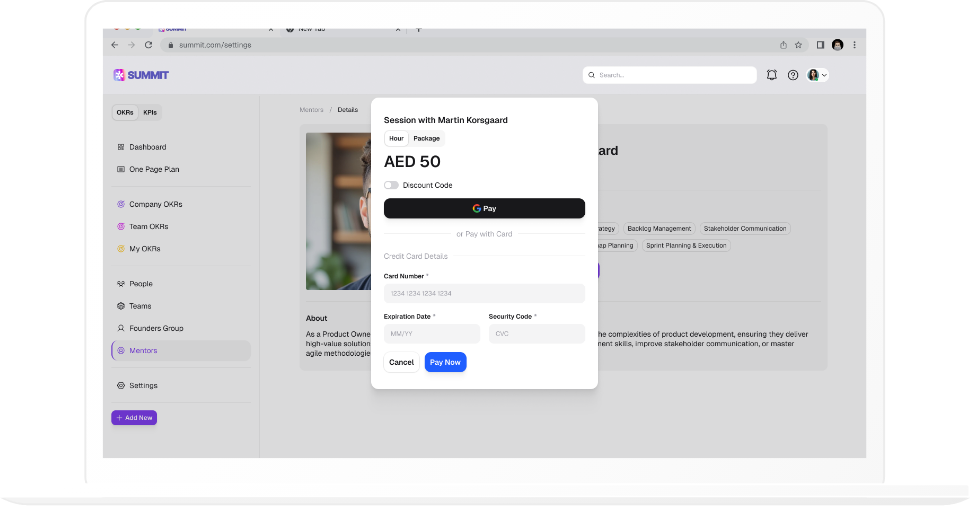Follow the Mentors breadcrumb link

[x=311, y=110]
